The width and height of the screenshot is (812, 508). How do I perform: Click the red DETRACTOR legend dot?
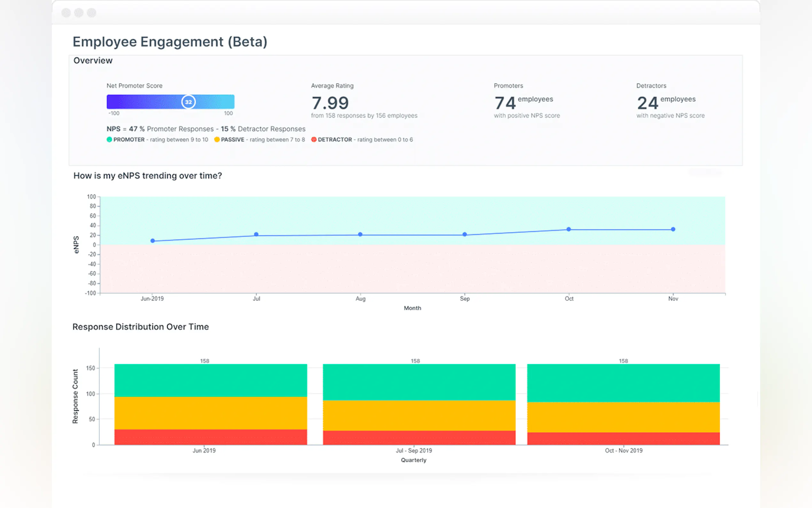click(x=314, y=139)
